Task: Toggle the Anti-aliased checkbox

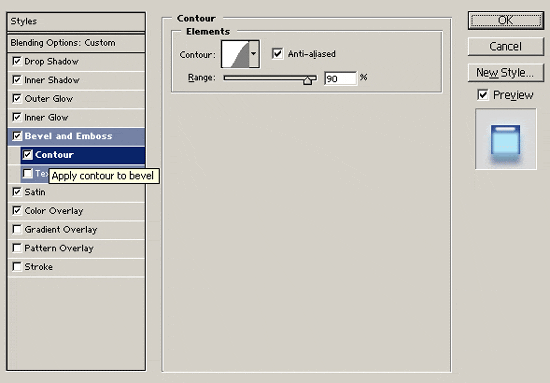Action: [x=277, y=54]
